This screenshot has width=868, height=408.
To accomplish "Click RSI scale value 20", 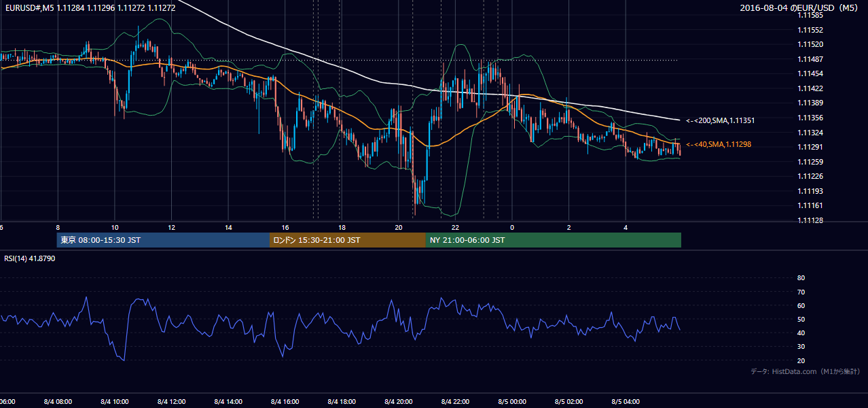I will click(x=801, y=360).
